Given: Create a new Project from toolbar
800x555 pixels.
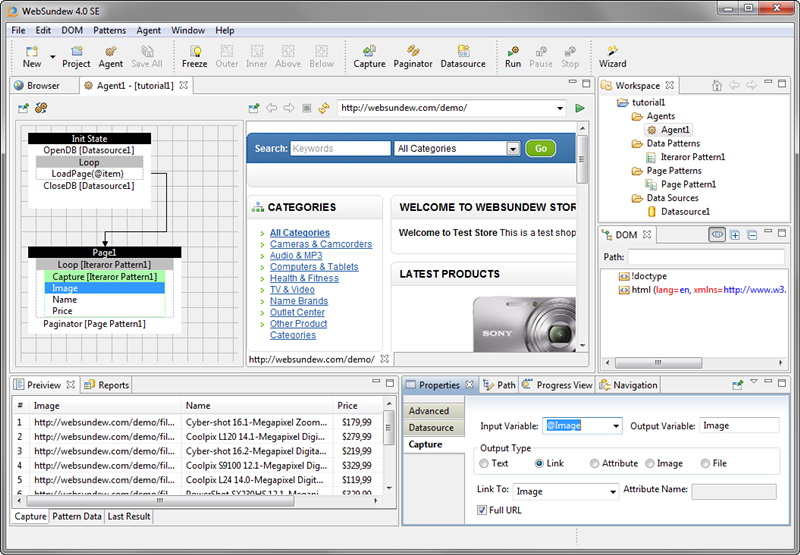Looking at the screenshot, I should [76, 55].
